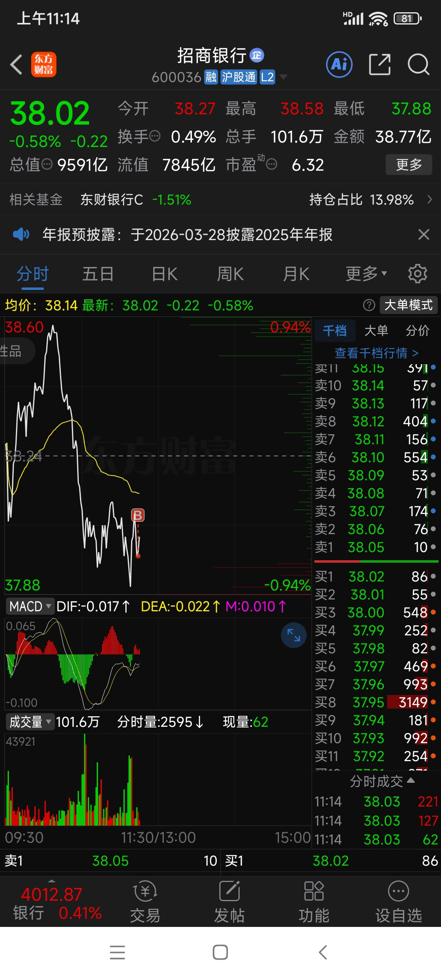Tap the help question mark icon
This screenshot has width=441, height=980.
pyautogui.click(x=369, y=305)
